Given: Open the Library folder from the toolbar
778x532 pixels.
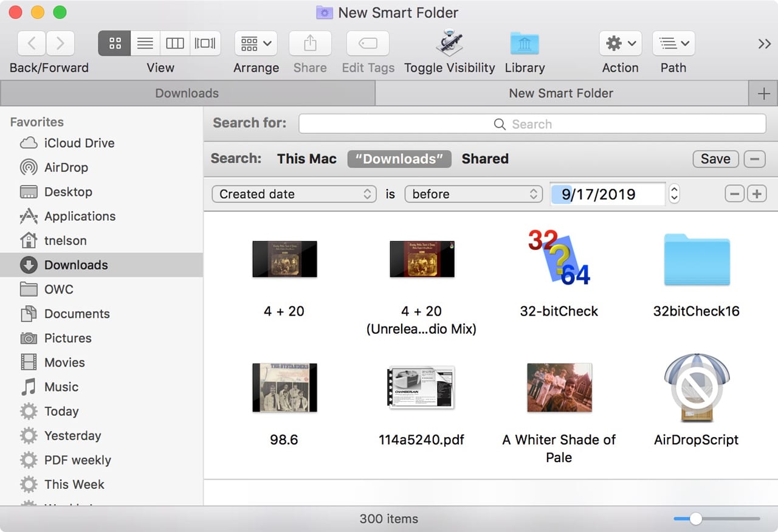Looking at the screenshot, I should tap(525, 43).
